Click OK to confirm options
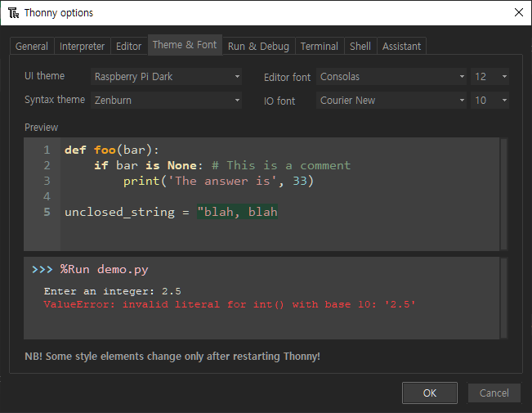 430,393
